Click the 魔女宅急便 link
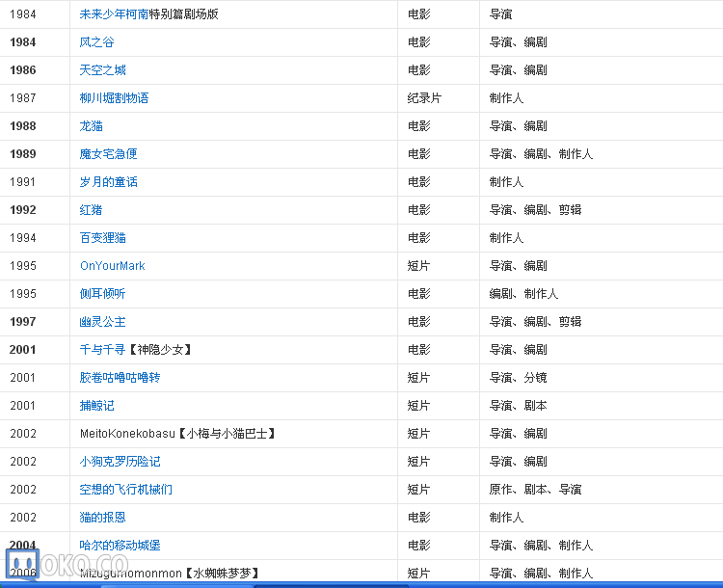Screen dimensions: 723x588 (108, 154)
